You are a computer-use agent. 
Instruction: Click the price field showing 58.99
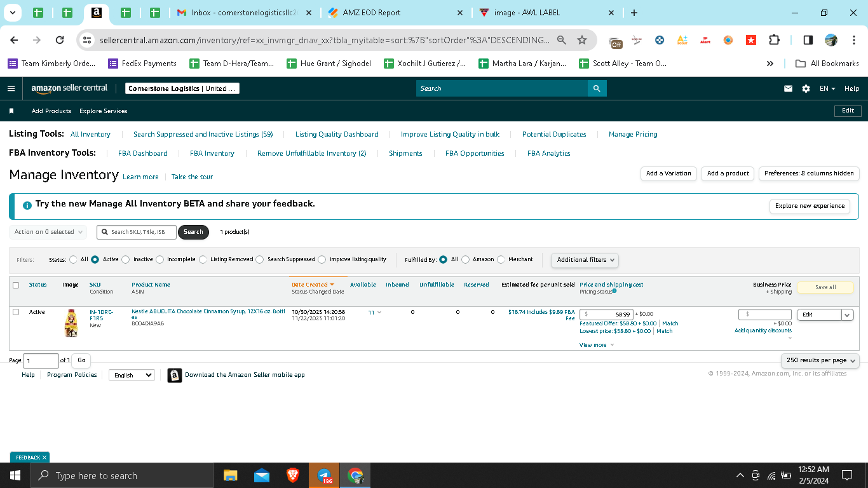tap(606, 315)
